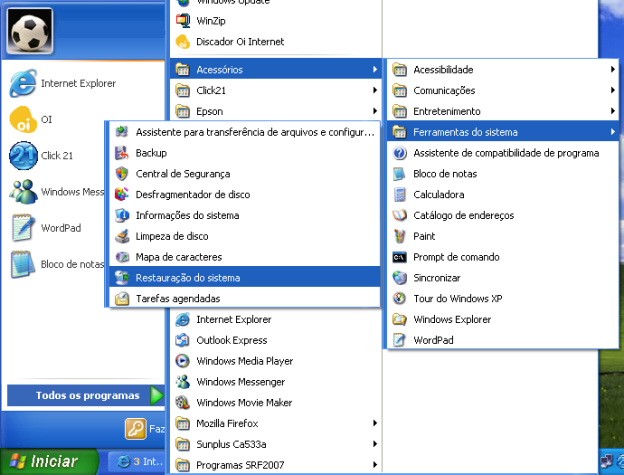Launch Paint icon
This screenshot has height=475, width=624.
[400, 236]
